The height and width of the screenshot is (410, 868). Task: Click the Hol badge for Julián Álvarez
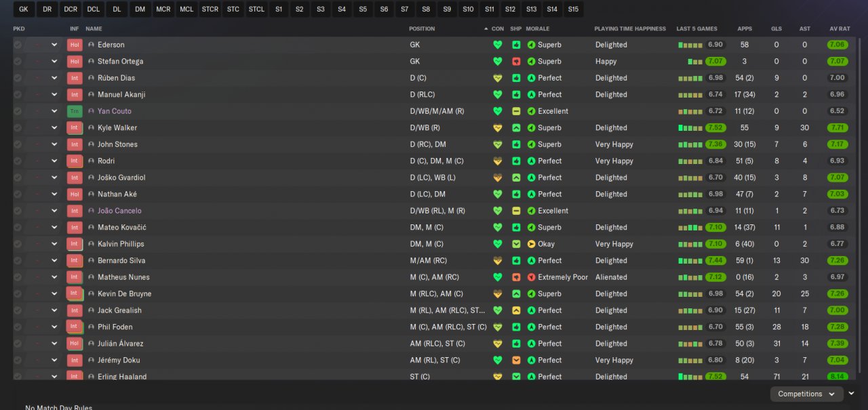pos(75,344)
